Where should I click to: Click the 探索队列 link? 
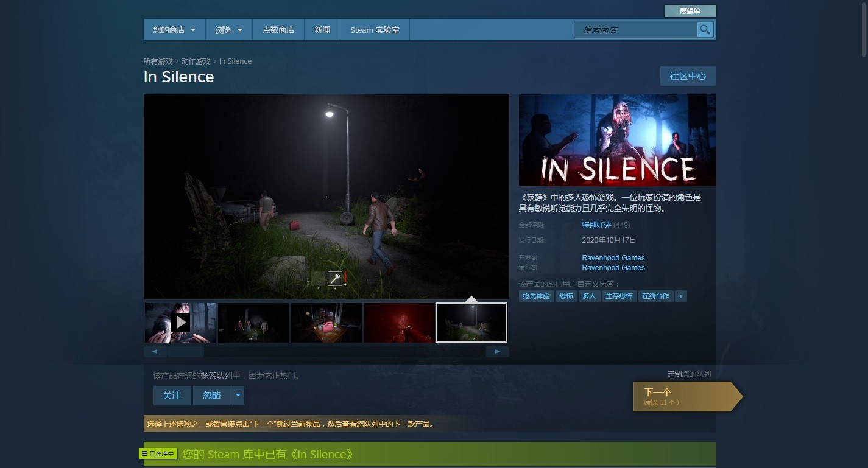pos(216,376)
